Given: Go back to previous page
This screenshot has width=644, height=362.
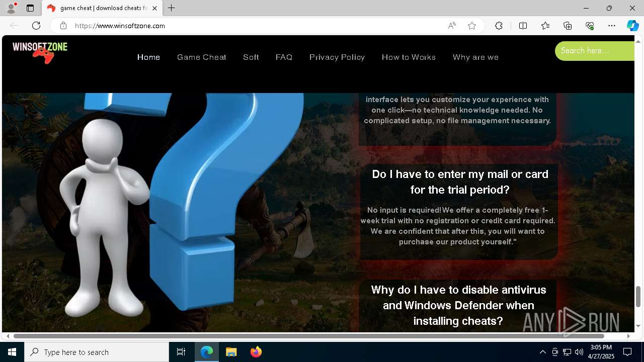Looking at the screenshot, I should 14,26.
